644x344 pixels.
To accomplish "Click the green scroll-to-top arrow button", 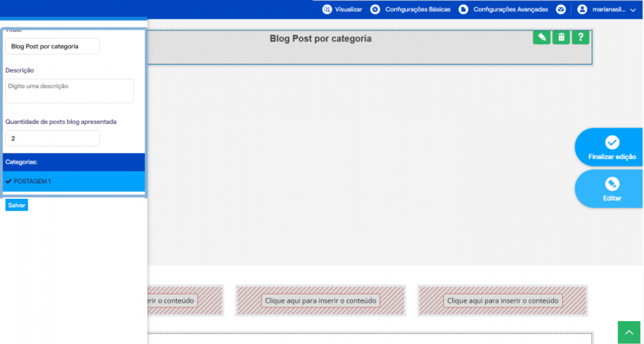I will pos(629,333).
